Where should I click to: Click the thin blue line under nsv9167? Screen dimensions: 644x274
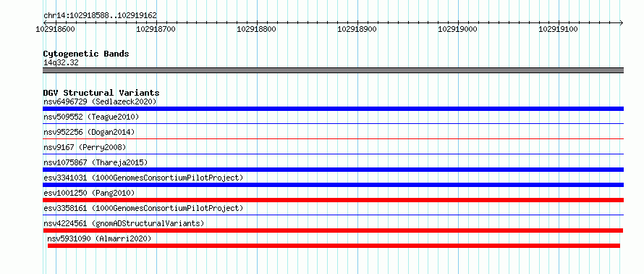click(333, 154)
